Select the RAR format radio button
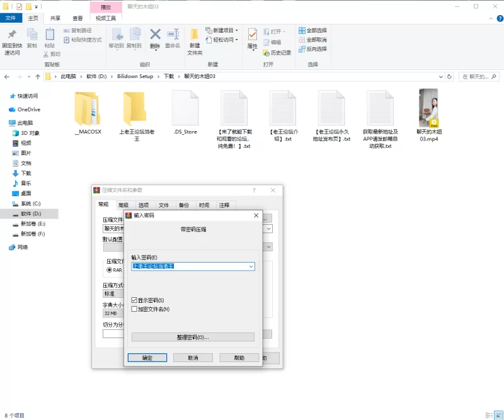 [110, 270]
